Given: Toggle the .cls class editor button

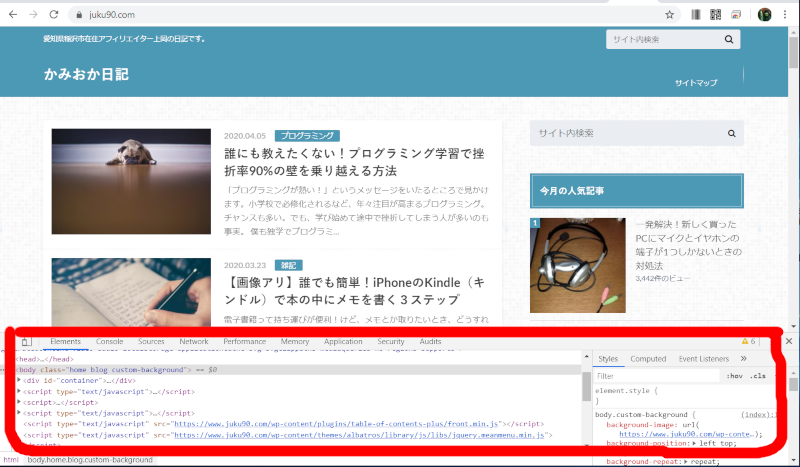Looking at the screenshot, I should pyautogui.click(x=758, y=376).
